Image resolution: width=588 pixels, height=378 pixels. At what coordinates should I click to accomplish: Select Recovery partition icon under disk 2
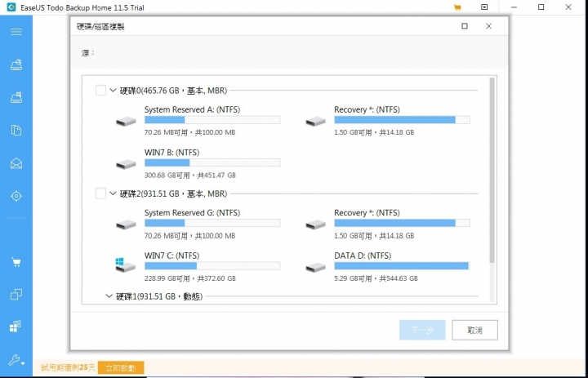[315, 225]
